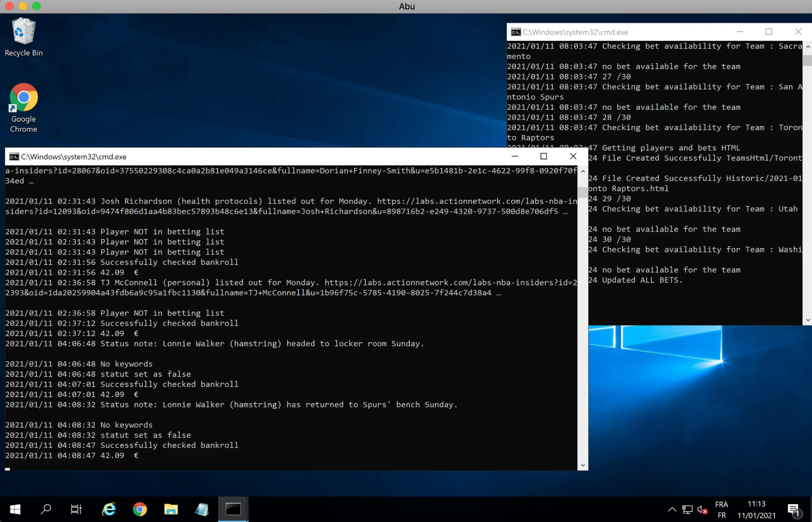Image resolution: width=812 pixels, height=522 pixels.
Task: Open Google Chrome desktop shortcut
Action: pyautogui.click(x=24, y=108)
